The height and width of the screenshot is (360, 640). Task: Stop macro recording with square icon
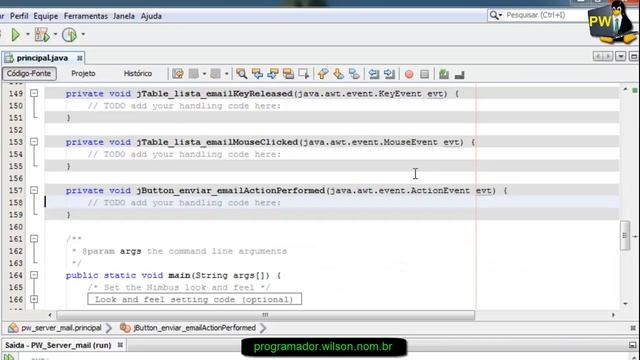coord(424,74)
